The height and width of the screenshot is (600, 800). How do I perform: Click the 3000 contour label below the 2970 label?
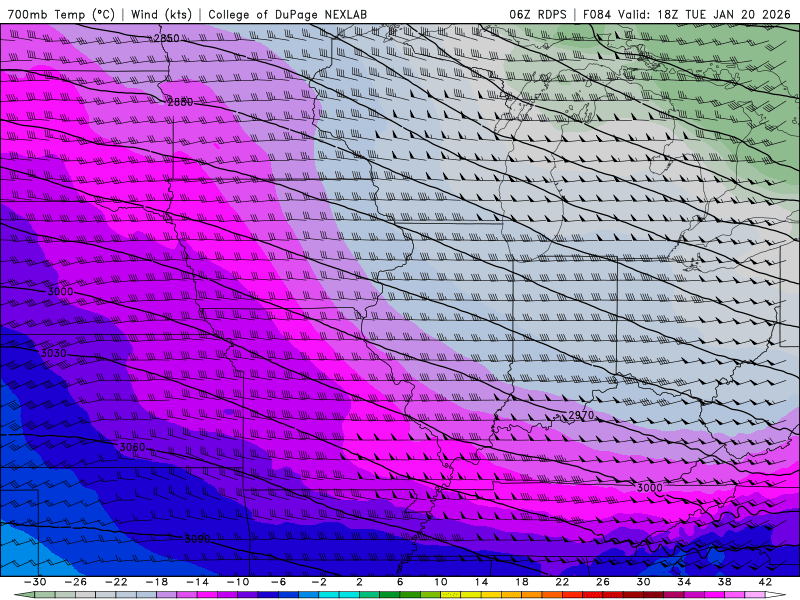point(649,488)
